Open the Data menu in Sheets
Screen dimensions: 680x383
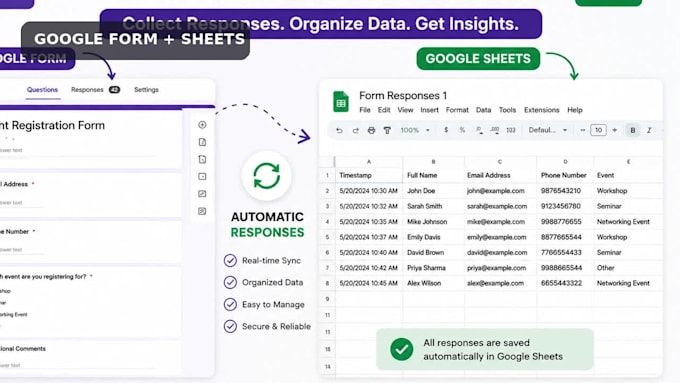pos(483,110)
